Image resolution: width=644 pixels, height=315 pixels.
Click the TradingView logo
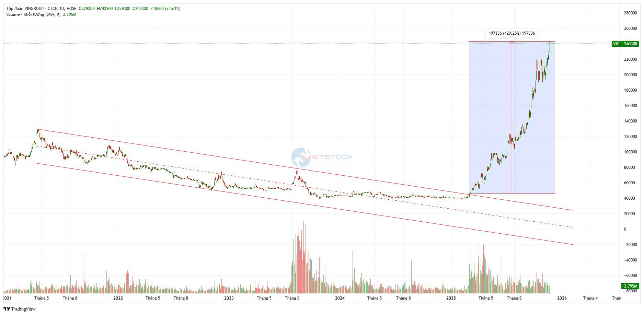(x=19, y=309)
